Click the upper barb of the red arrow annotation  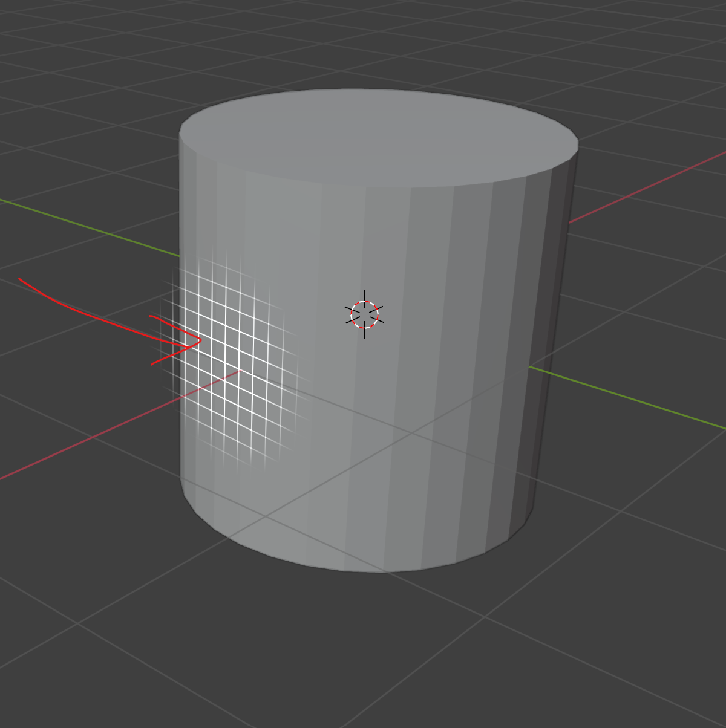174,327
